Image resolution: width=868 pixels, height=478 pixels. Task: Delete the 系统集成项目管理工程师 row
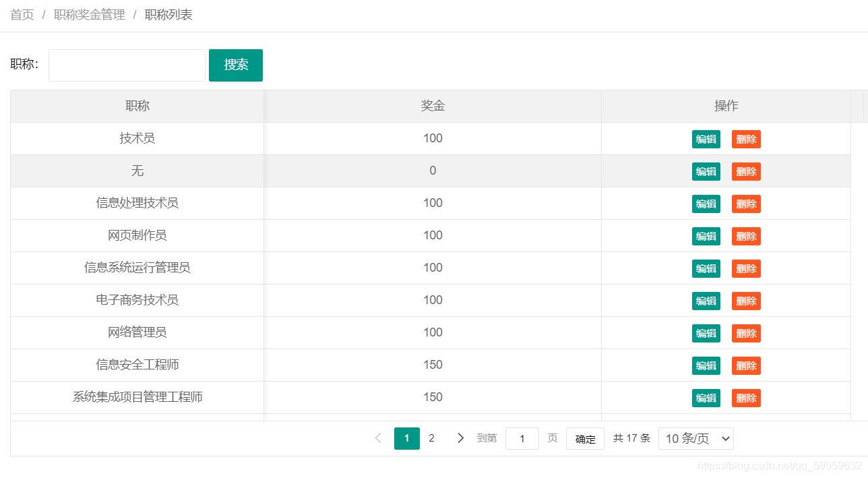click(746, 398)
